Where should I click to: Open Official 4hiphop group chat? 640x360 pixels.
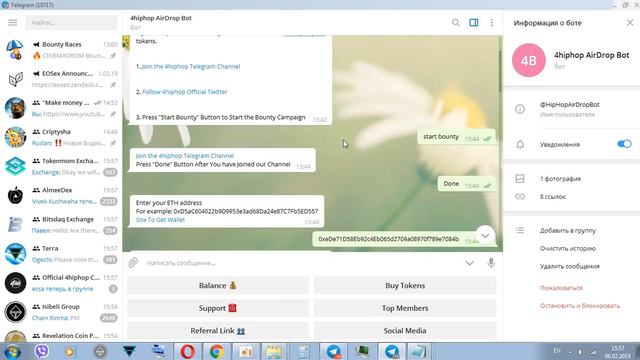[61, 283]
